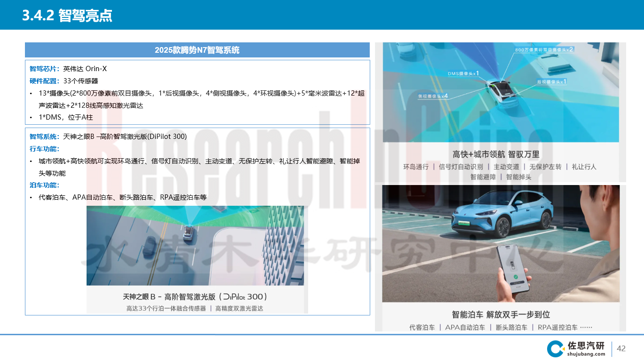Click the 泊车功能 heading
644x363 pixels.
(x=44, y=186)
